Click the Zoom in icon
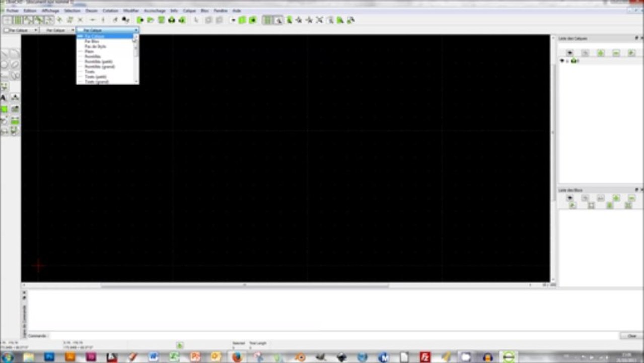Viewport: 644px width, 363px height. pyautogui.click(x=299, y=20)
